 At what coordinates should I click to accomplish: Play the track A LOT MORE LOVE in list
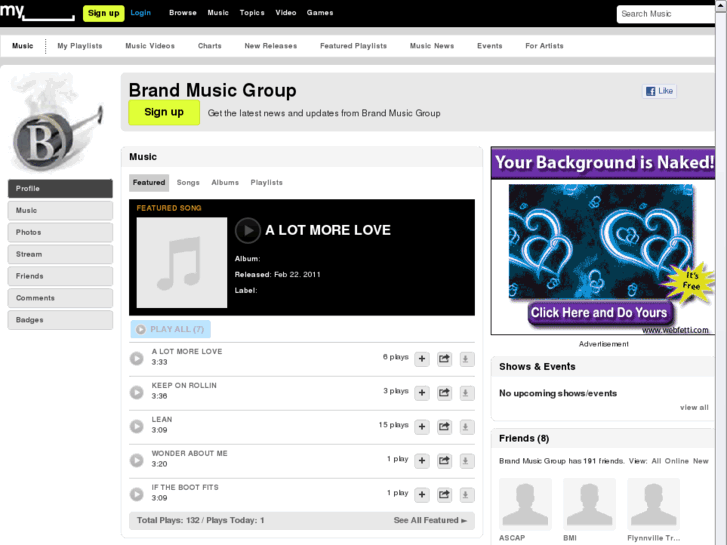[136, 359]
